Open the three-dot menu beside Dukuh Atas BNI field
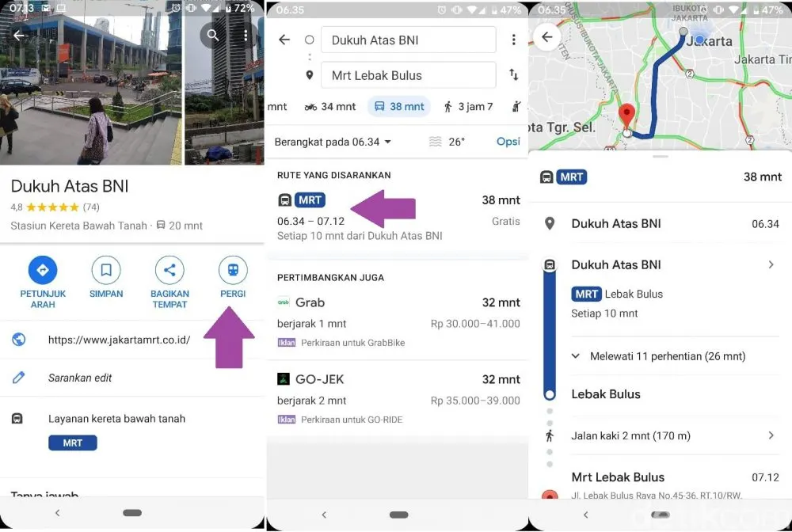This screenshot has height=532, width=792. point(514,40)
